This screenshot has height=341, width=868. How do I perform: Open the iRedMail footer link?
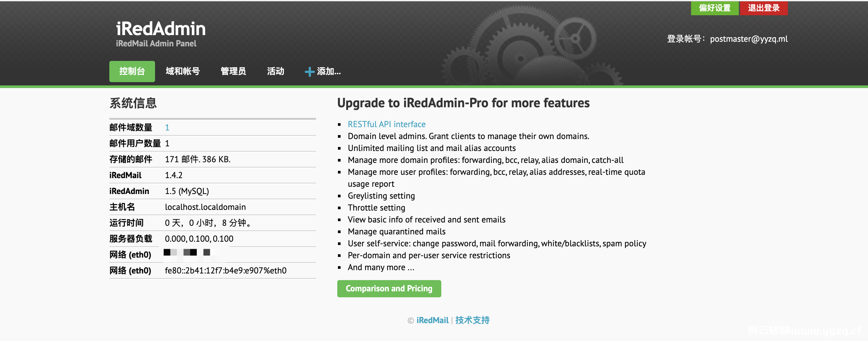[432, 320]
